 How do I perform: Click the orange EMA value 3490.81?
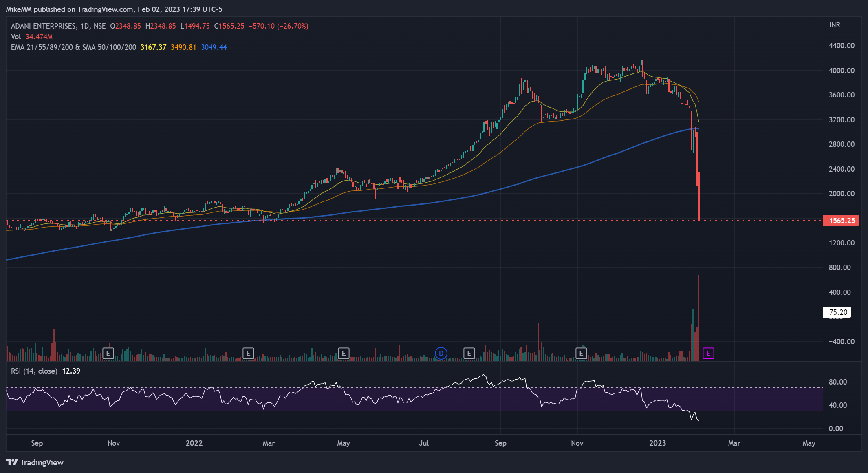pos(183,47)
